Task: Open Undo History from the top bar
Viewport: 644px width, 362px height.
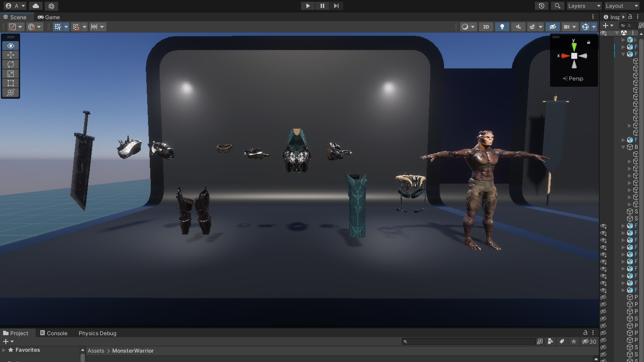Action: point(542,6)
